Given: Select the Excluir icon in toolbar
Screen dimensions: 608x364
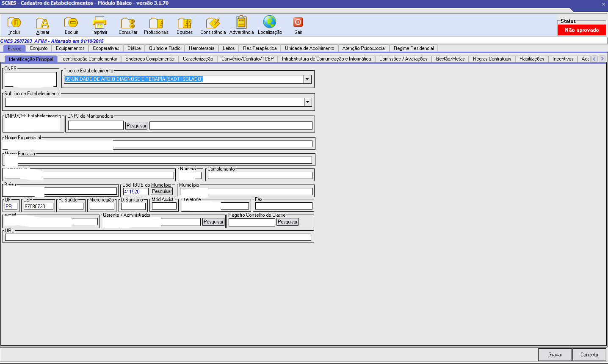Looking at the screenshot, I should 71,23.
